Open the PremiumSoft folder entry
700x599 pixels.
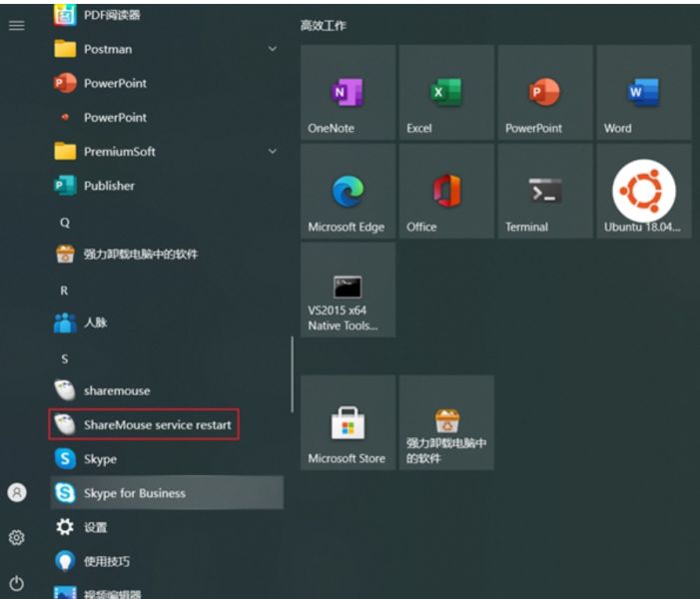coord(167,152)
